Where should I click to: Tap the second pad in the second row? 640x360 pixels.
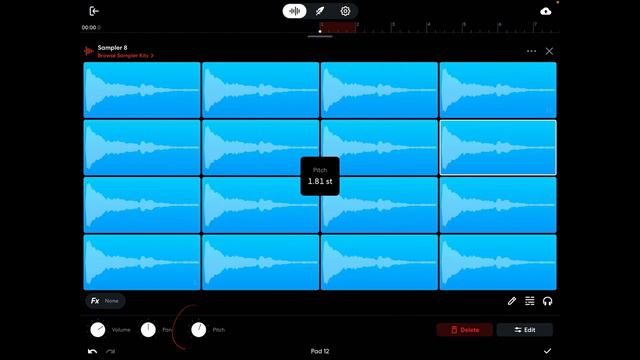260,147
